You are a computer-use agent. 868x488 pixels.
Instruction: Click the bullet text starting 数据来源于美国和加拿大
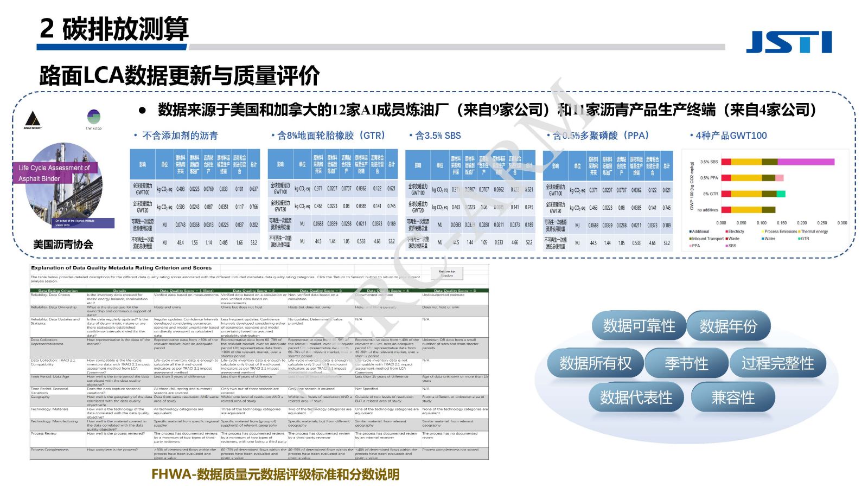click(x=487, y=110)
